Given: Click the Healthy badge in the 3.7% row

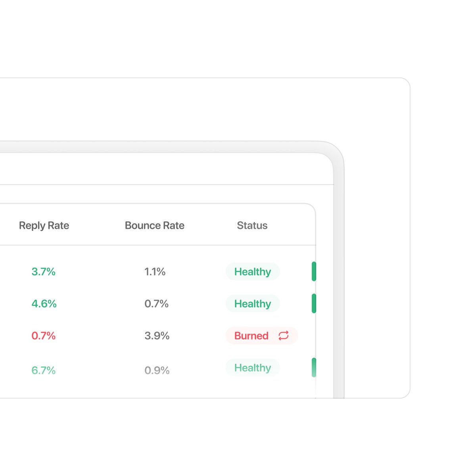Looking at the screenshot, I should coord(253,272).
